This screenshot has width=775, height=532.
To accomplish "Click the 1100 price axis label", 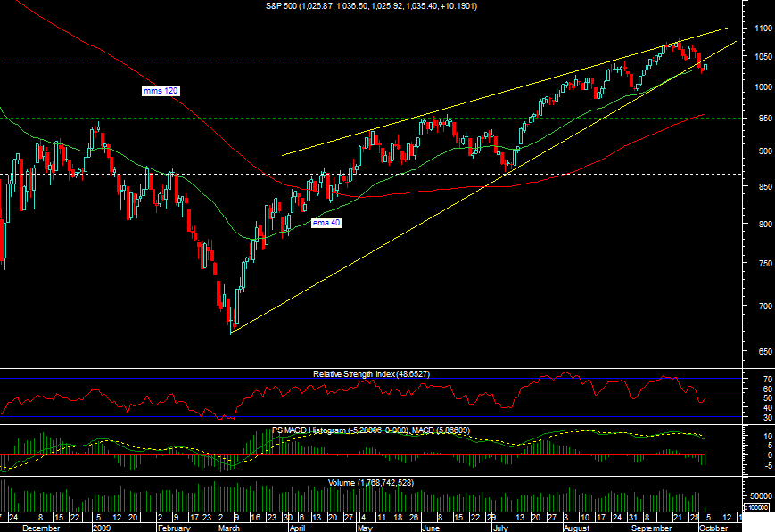I will [763, 29].
